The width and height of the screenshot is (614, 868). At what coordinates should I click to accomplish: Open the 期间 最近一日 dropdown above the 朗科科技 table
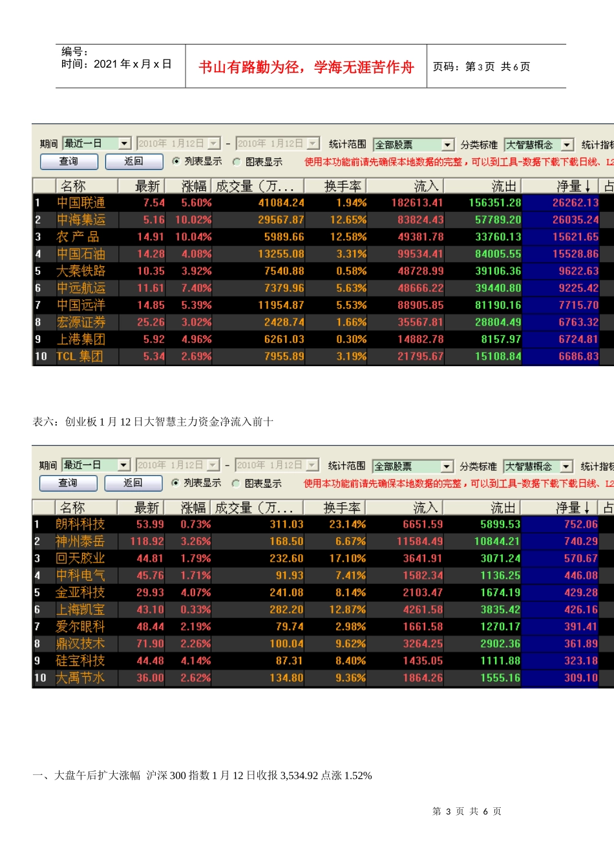click(x=96, y=465)
